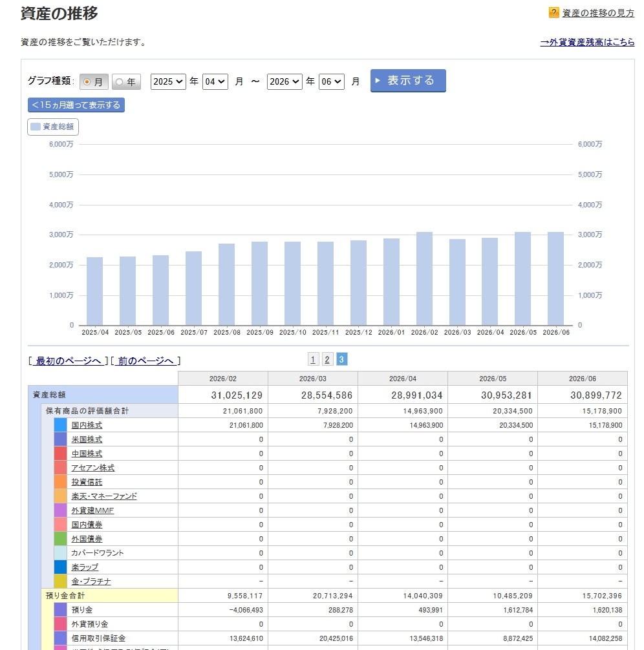Click the 2025/08 chart bar
This screenshot has width=644, height=650.
[226, 284]
